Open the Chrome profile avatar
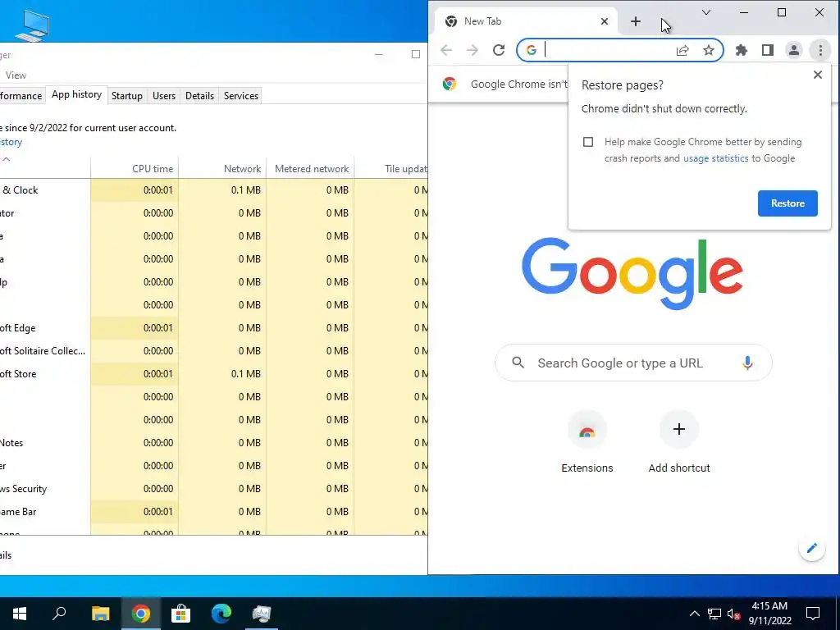Screen dimensions: 840x630 pos(794,50)
